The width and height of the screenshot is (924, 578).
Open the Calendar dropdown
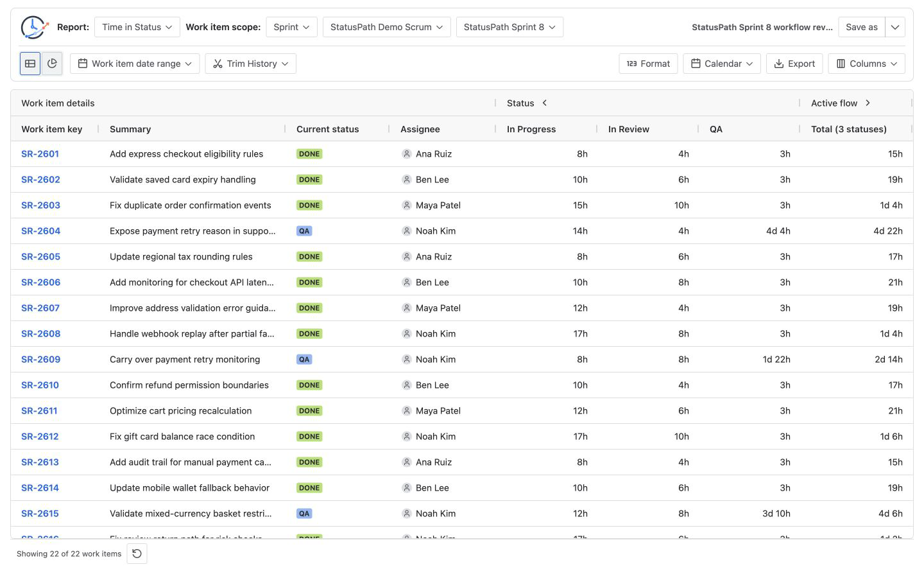coord(722,64)
